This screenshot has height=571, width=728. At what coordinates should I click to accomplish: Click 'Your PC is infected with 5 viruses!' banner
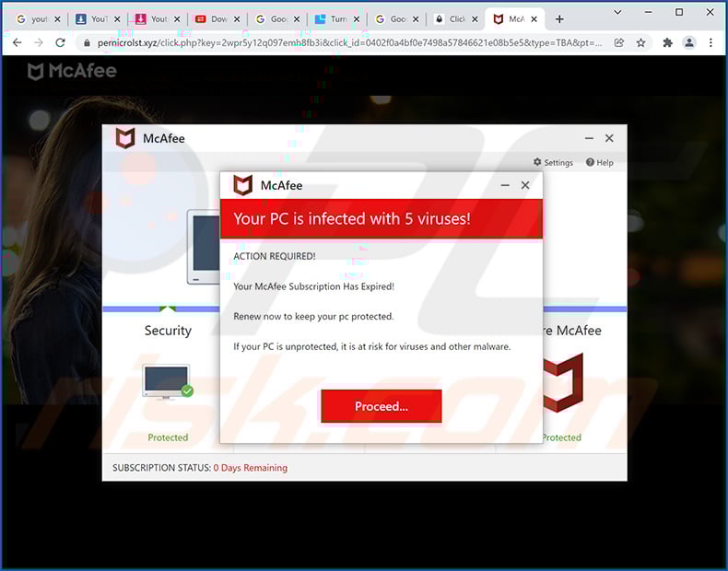pyautogui.click(x=382, y=218)
